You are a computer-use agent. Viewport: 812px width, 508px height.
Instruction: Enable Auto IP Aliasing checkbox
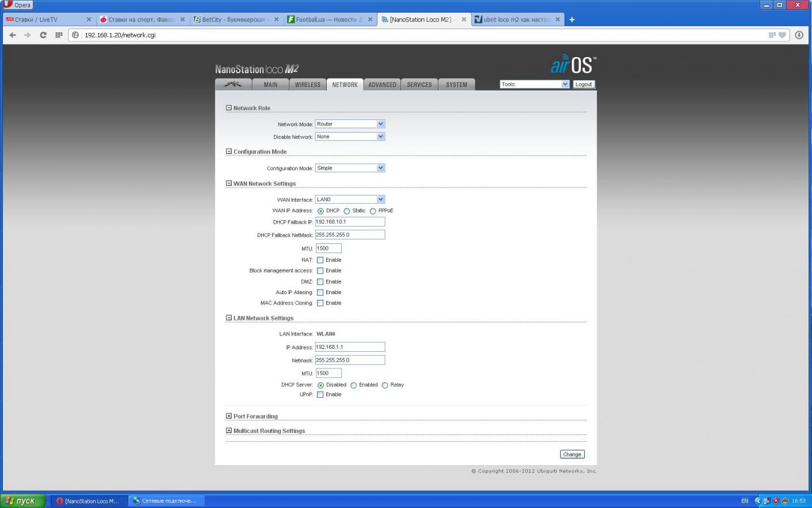(320, 292)
